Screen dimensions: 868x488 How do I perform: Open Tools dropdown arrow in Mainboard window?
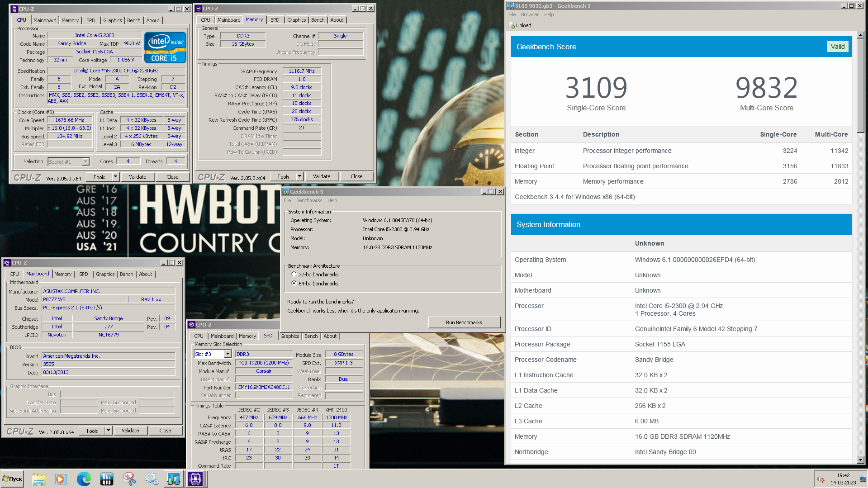click(x=108, y=431)
